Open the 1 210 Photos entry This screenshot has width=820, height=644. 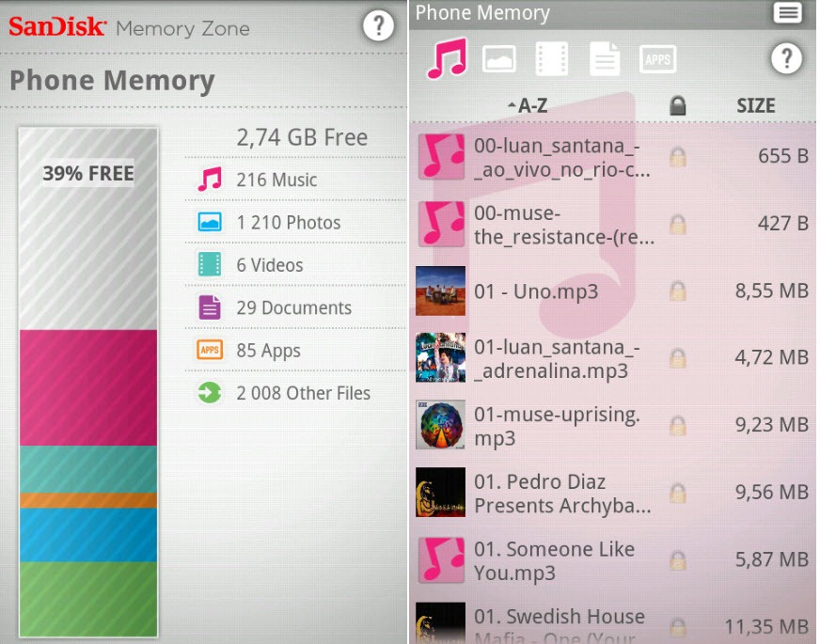(288, 223)
